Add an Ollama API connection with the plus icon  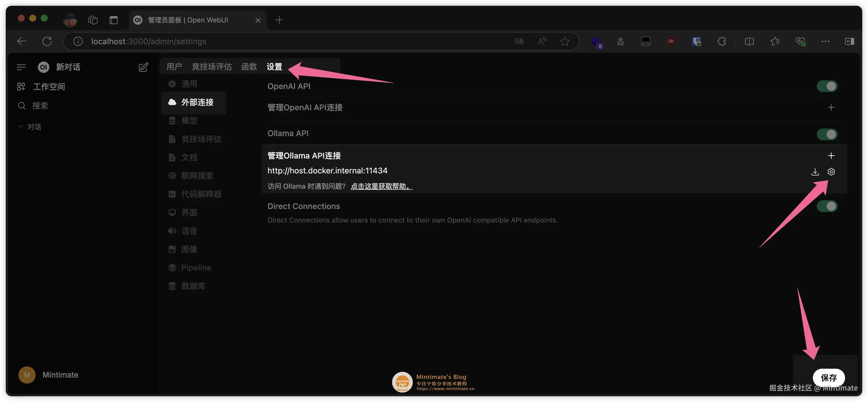831,156
